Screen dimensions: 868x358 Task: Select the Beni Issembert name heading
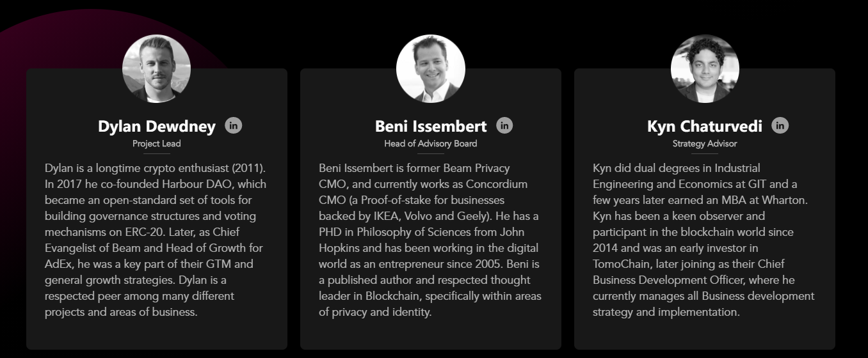click(x=430, y=127)
